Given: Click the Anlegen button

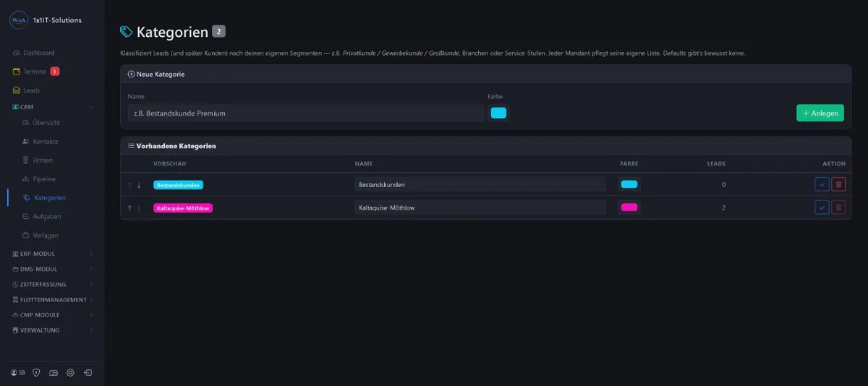Looking at the screenshot, I should 820,113.
